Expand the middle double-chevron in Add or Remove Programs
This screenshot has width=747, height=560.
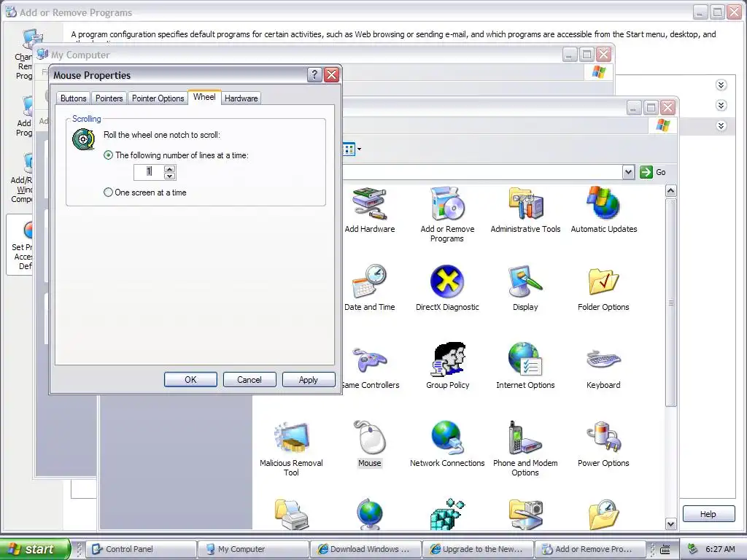point(721,105)
